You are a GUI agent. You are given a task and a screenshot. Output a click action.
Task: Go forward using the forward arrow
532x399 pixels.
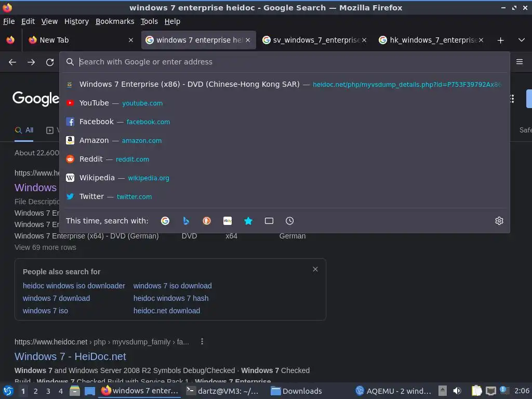coord(31,62)
